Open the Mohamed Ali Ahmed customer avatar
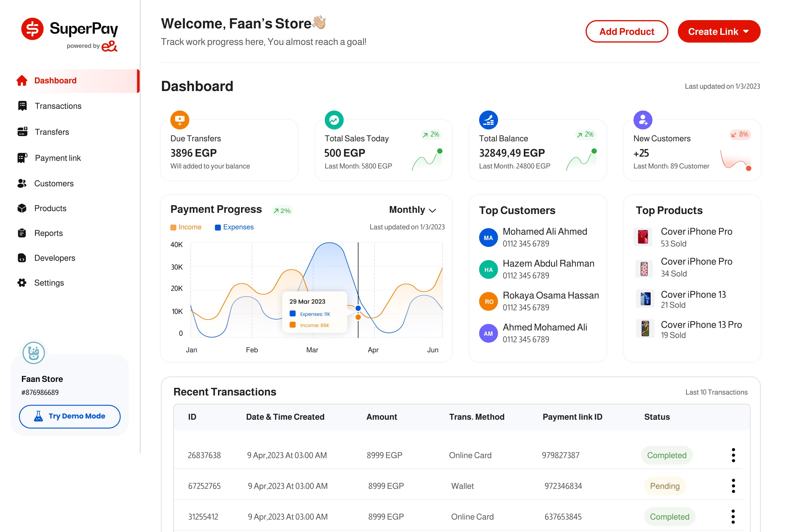The height and width of the screenshot is (532, 808). [489, 238]
